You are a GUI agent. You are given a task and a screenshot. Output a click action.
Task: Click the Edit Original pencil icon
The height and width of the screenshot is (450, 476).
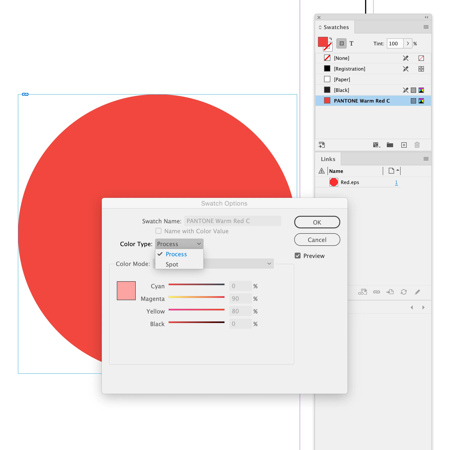pyautogui.click(x=417, y=292)
